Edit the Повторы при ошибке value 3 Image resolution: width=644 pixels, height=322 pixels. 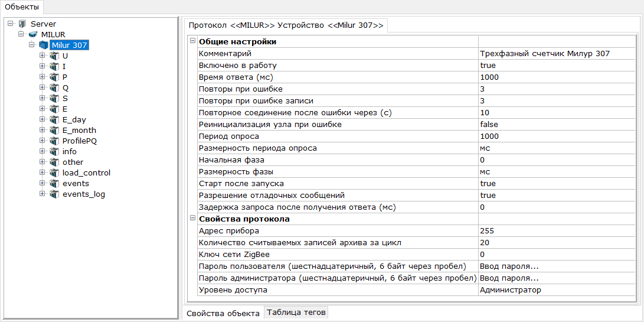[556, 89]
